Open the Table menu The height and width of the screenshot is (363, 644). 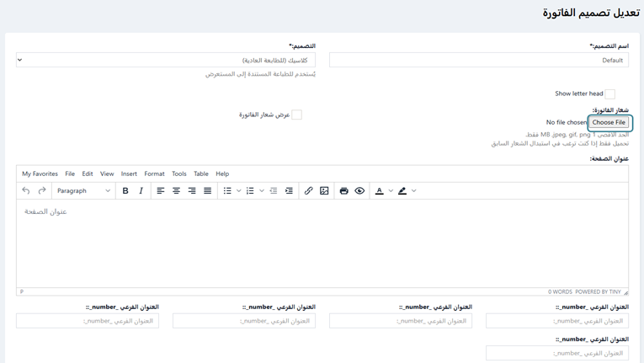[200, 173]
